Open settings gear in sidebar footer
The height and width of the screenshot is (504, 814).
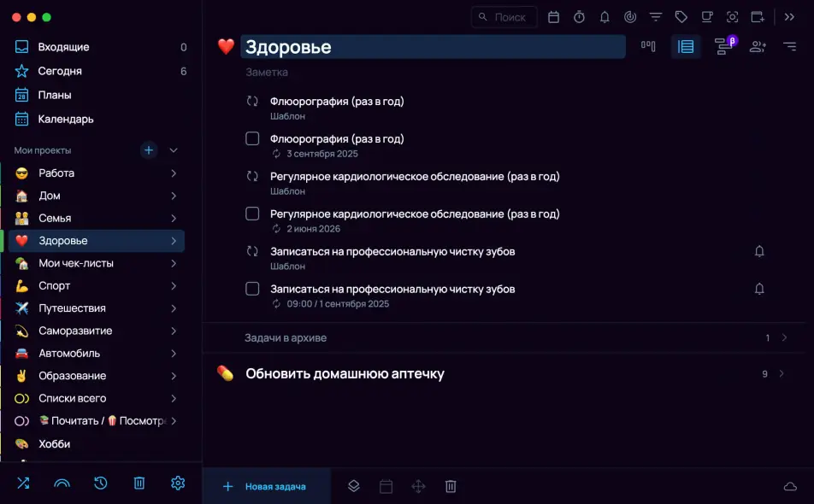(178, 483)
